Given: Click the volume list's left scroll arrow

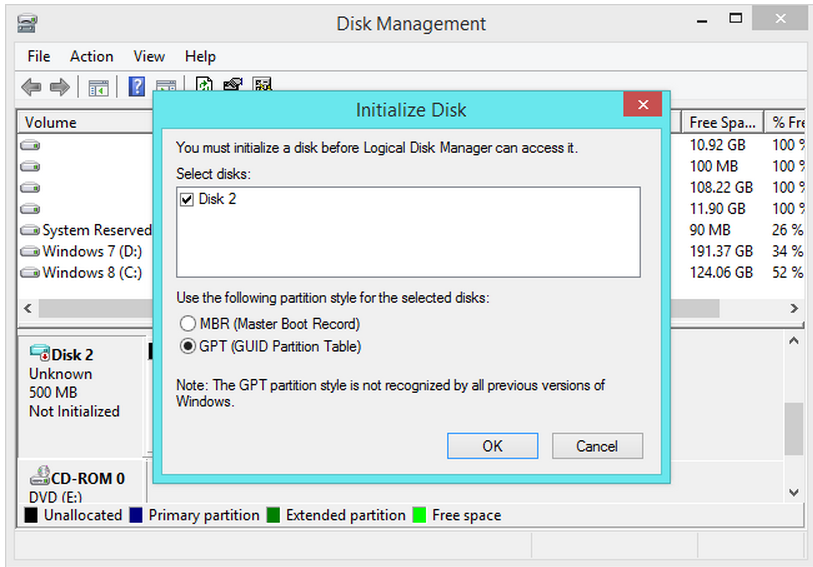Looking at the screenshot, I should [28, 308].
